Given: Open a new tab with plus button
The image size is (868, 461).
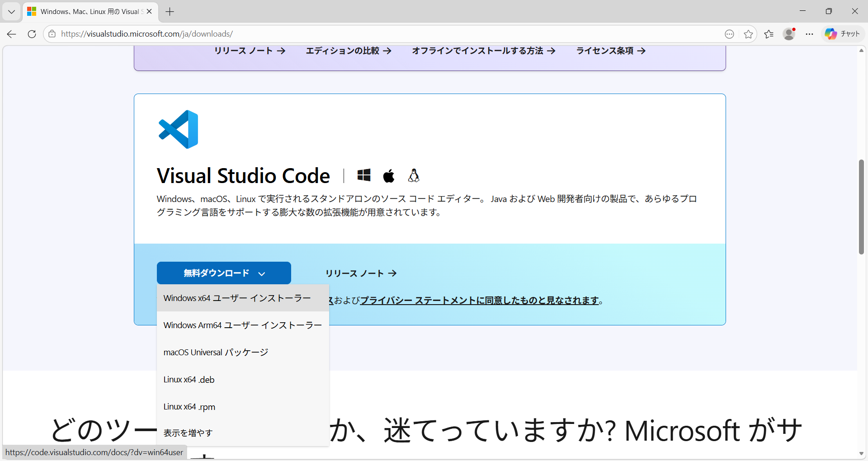Looking at the screenshot, I should (170, 12).
